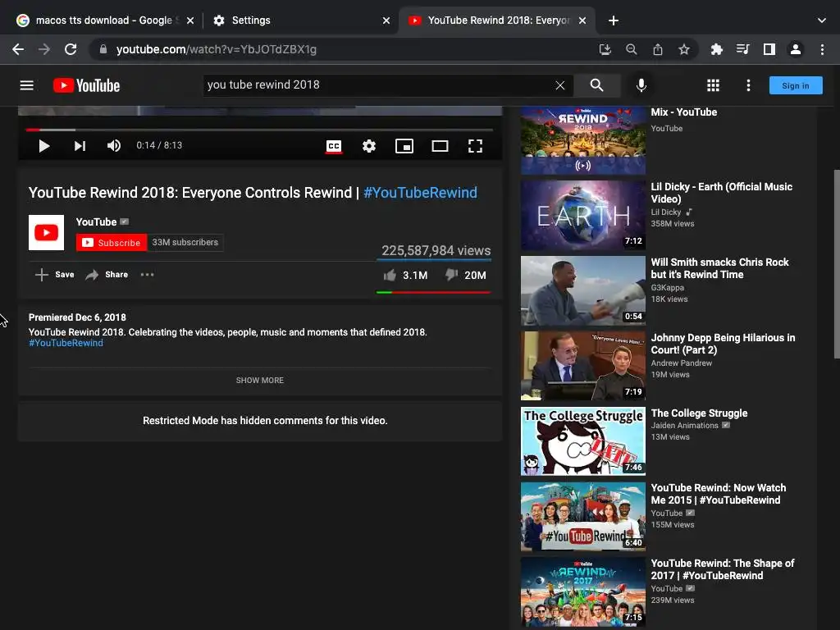Search with voice microphone icon
Viewport: 840px width, 630px height.
(x=641, y=85)
